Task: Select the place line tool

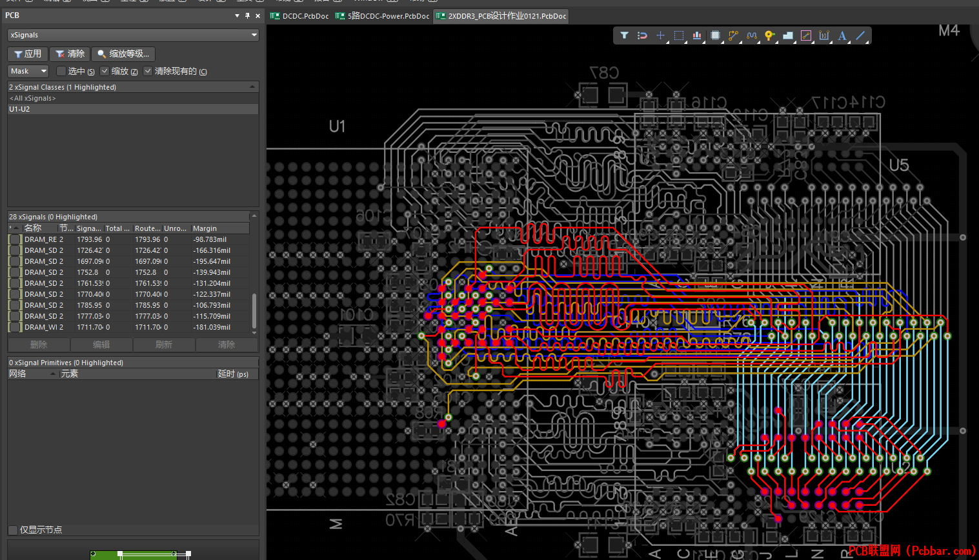Action: coord(860,36)
